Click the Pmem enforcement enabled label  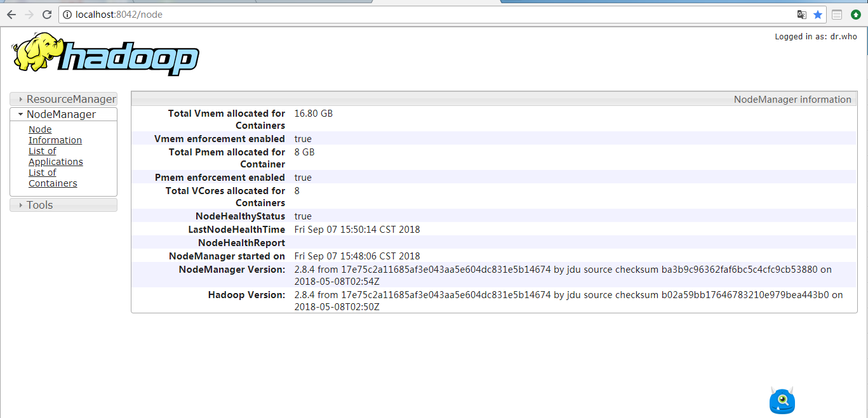pos(220,178)
